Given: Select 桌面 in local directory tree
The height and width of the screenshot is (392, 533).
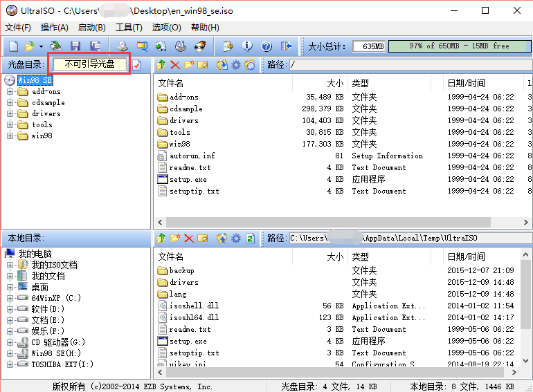Looking at the screenshot, I should pyautogui.click(x=39, y=287).
